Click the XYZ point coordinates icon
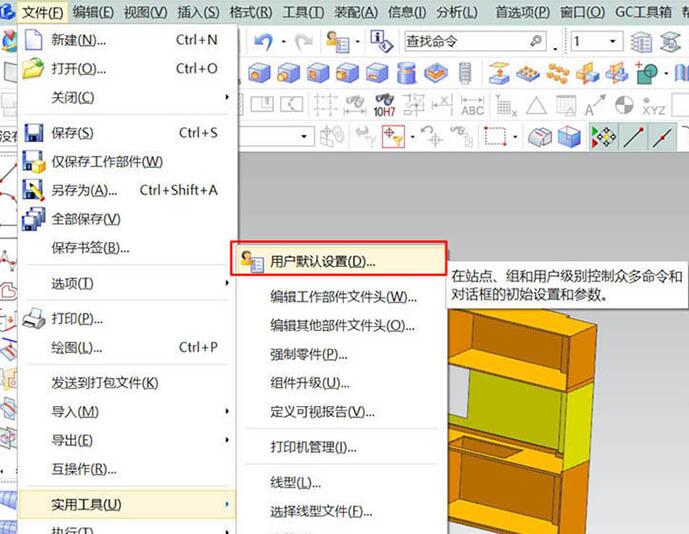Image resolution: width=689 pixels, height=534 pixels. (x=653, y=105)
